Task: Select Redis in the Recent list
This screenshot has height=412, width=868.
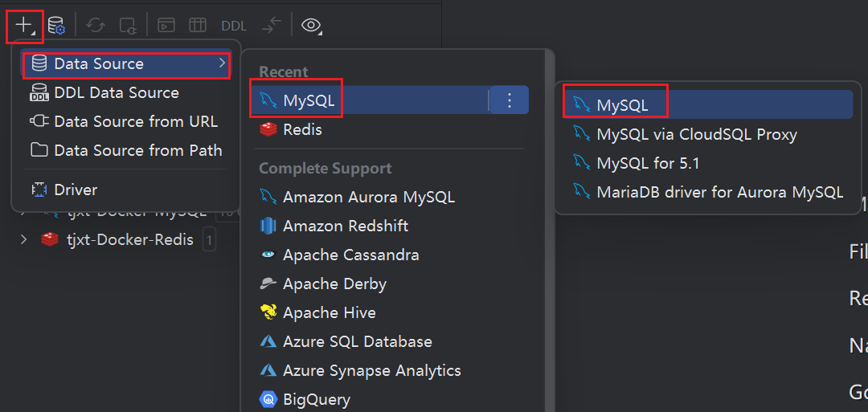Action: coord(391,130)
